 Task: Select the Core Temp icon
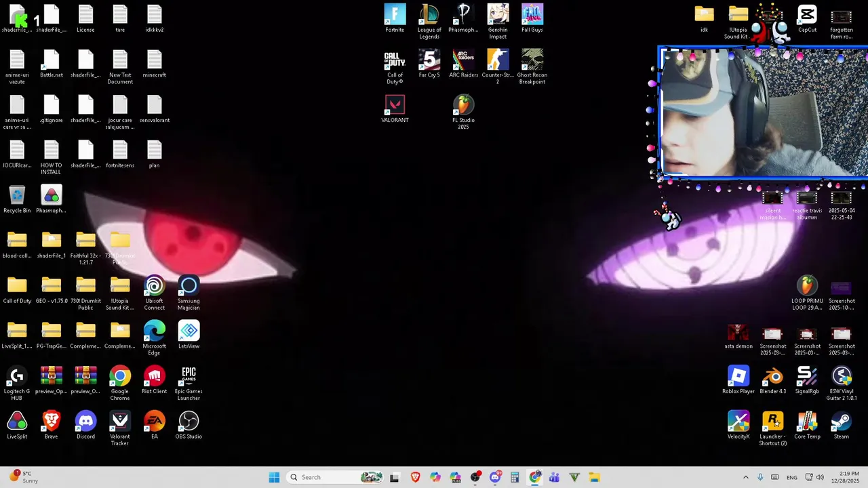point(807,425)
